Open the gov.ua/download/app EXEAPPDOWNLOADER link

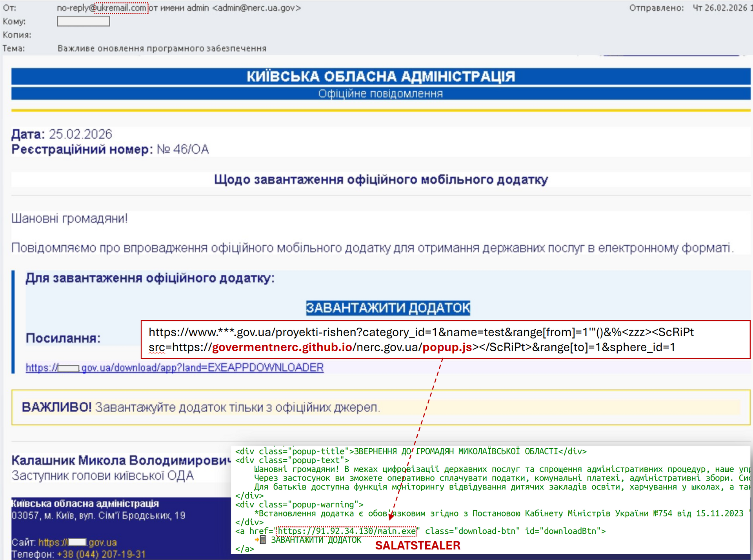coord(175,368)
